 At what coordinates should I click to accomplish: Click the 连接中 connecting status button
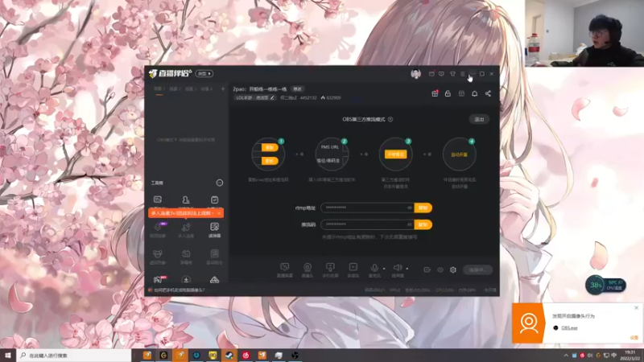(x=477, y=270)
